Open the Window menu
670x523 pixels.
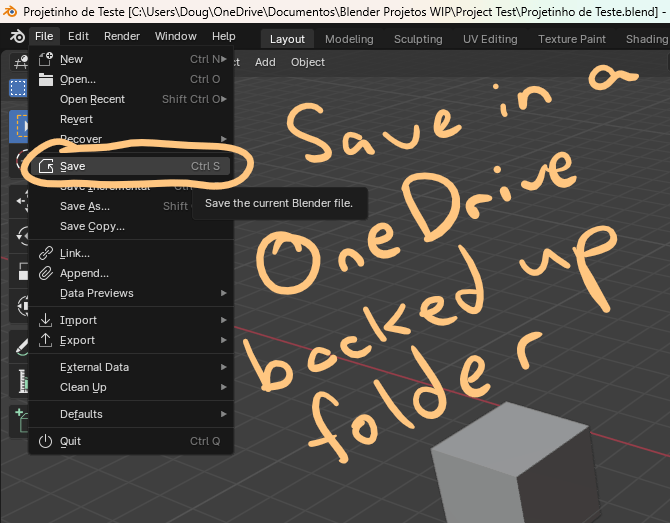(176, 36)
